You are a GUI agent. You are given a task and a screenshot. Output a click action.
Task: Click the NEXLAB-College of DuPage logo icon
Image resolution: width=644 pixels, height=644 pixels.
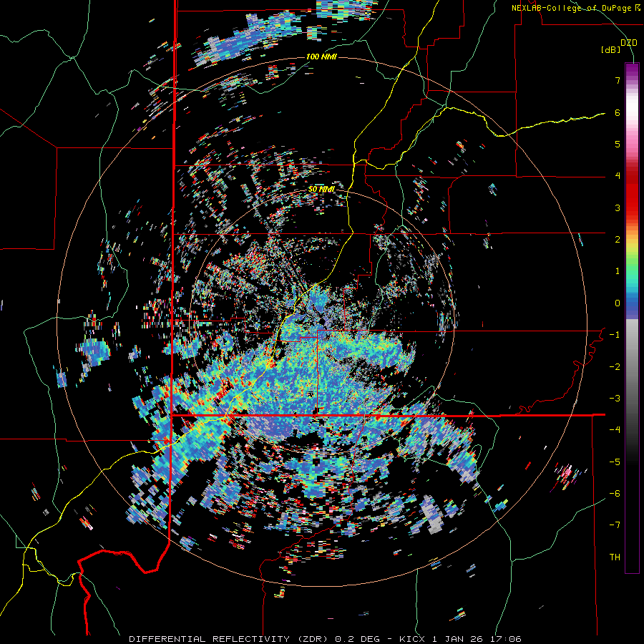pos(637,8)
